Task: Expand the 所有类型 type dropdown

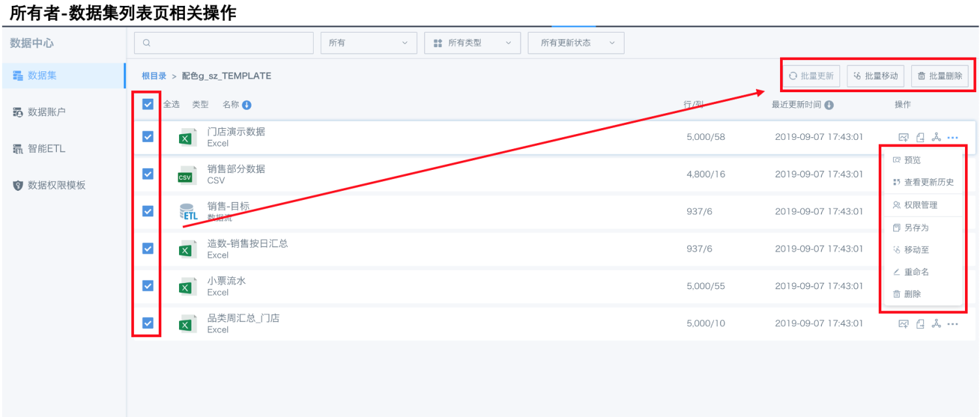Action: (472, 43)
